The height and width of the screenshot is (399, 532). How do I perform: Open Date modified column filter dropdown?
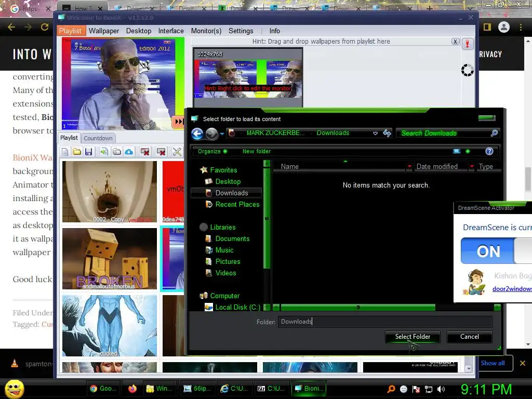pyautogui.click(x=472, y=166)
